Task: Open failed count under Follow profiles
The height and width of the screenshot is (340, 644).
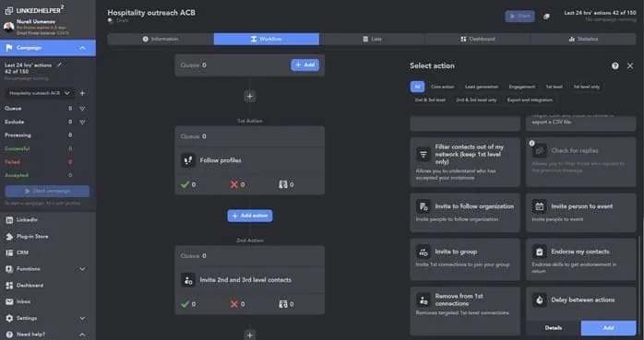Action: tap(238, 184)
